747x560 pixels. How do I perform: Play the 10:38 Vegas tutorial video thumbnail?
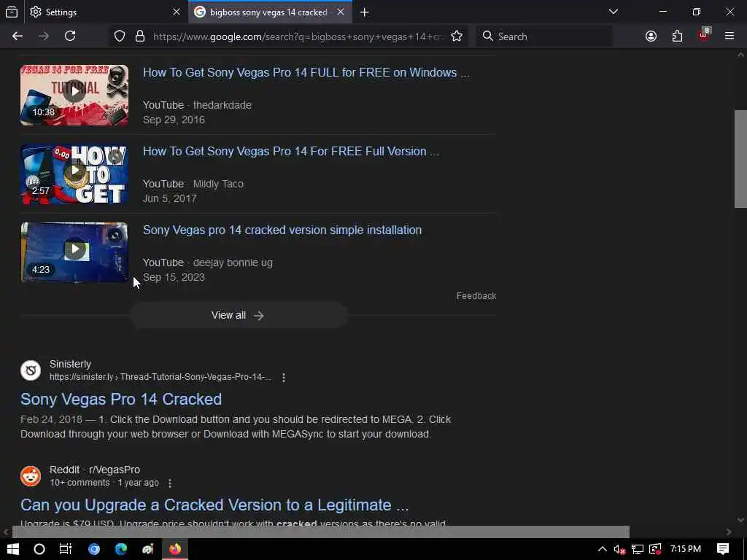[x=74, y=95]
